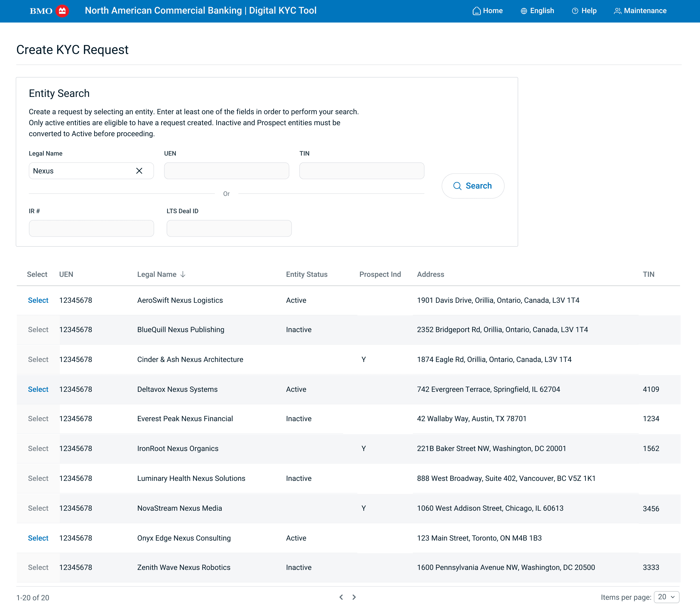700x616 pixels.
Task: Go to next results page arrow
Action: point(354,597)
